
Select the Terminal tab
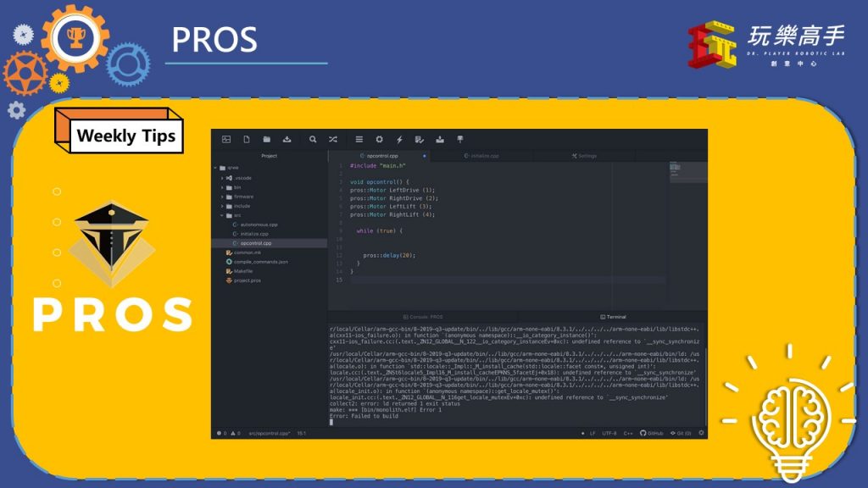coord(614,317)
